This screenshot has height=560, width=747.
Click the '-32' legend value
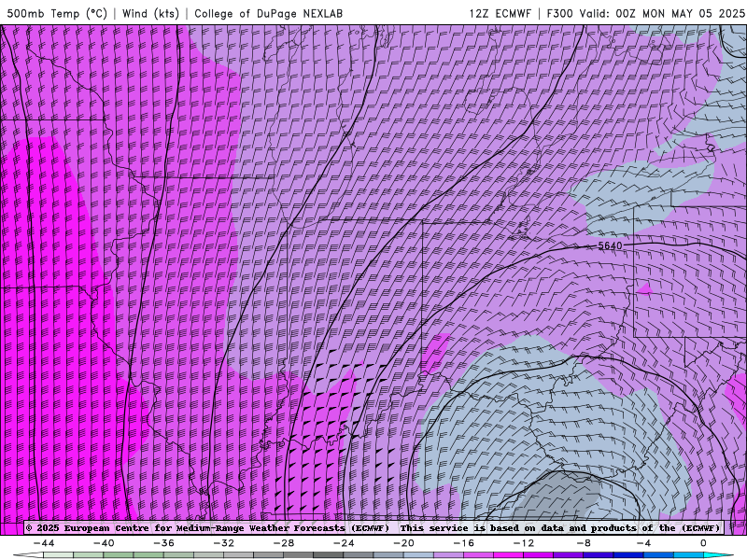pos(224,543)
